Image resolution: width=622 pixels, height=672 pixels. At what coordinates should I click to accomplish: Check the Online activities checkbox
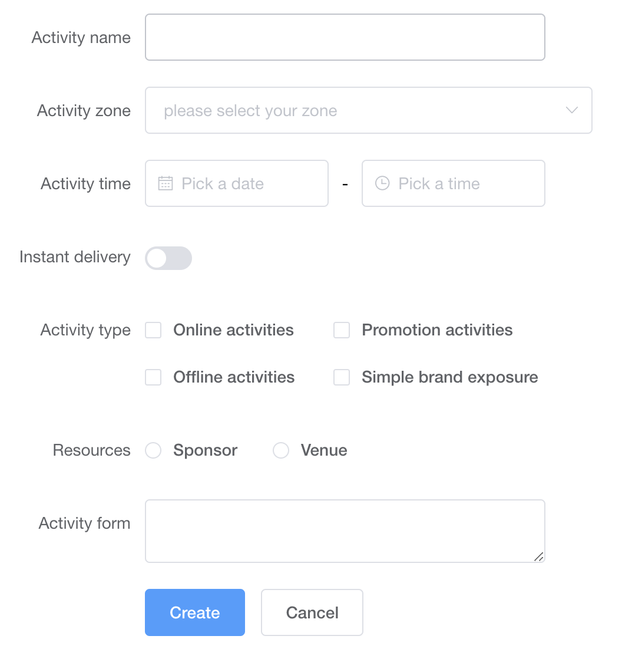[x=153, y=330]
